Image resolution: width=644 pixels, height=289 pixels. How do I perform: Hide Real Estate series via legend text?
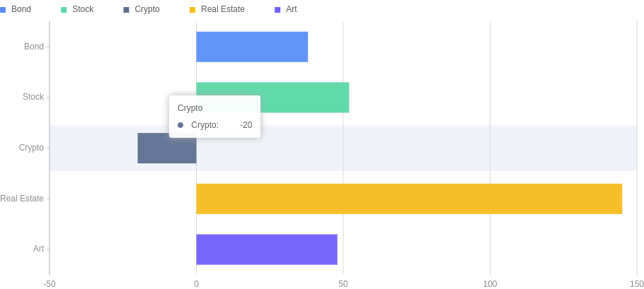tap(222, 9)
